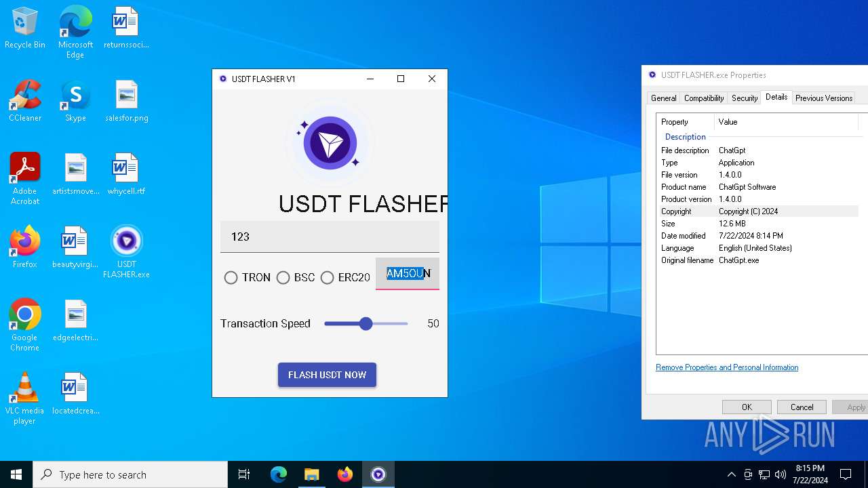Open the CCleaner desktop shortcut
The image size is (868, 488).
(x=25, y=102)
